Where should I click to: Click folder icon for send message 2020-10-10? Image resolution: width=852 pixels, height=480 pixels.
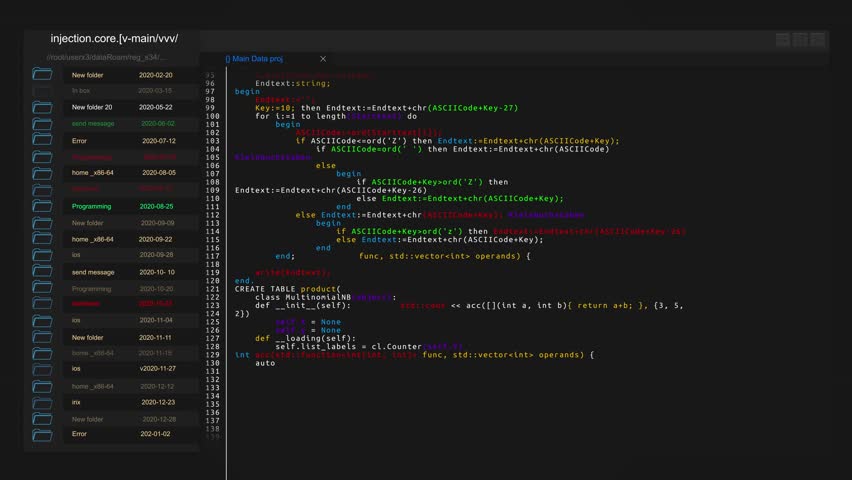42,271
